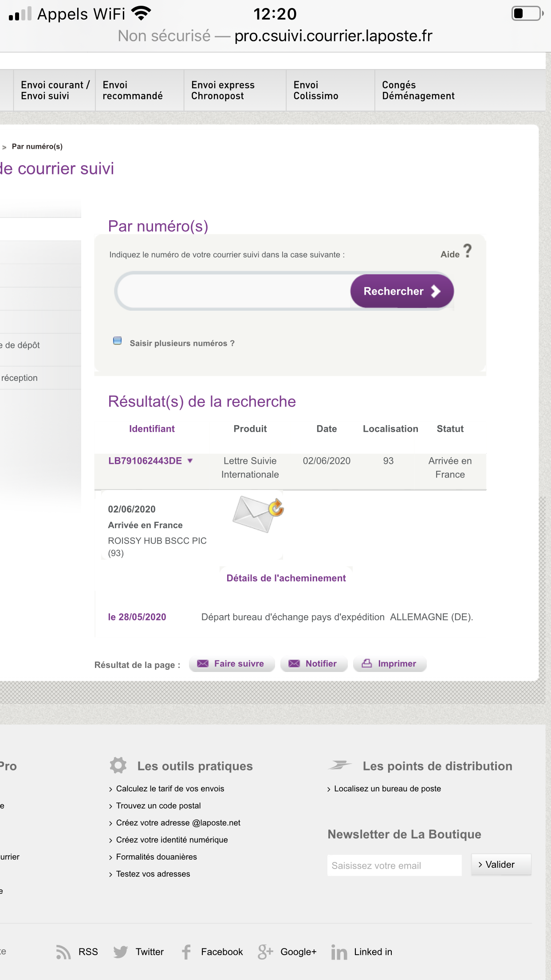Toggle the Saisir plusieurs numéros checkbox
This screenshot has width=551, height=980.
[x=117, y=341]
